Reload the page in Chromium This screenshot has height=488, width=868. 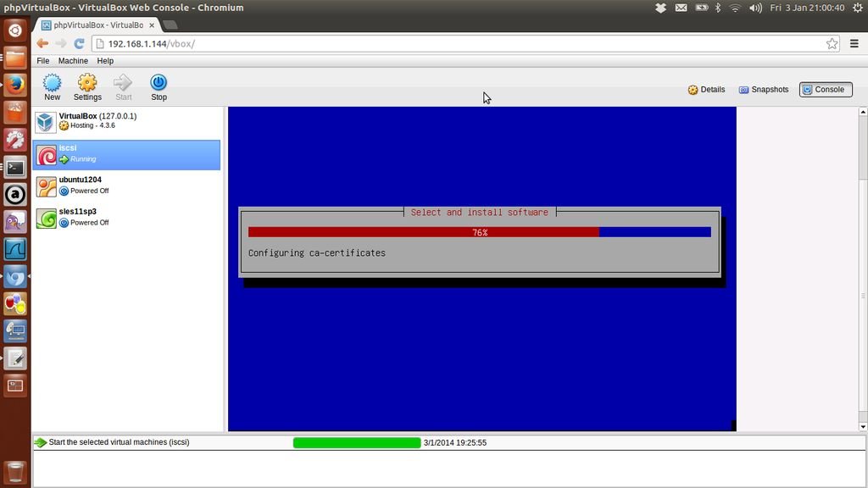pos(80,43)
